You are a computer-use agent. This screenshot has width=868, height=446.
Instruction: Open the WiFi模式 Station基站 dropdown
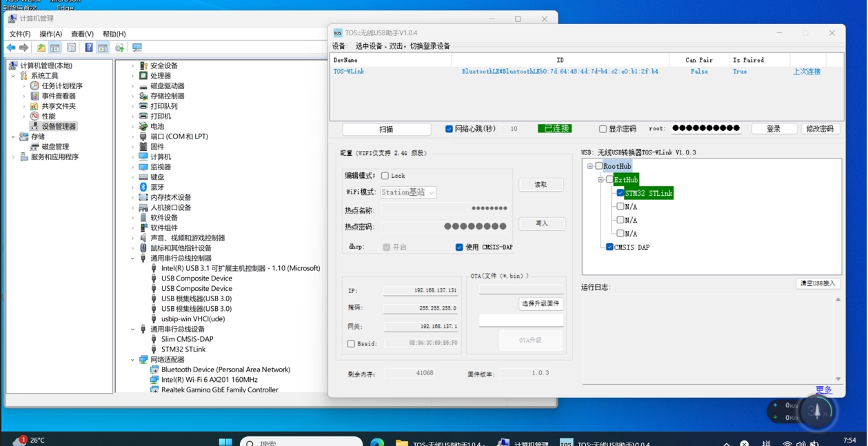408,192
